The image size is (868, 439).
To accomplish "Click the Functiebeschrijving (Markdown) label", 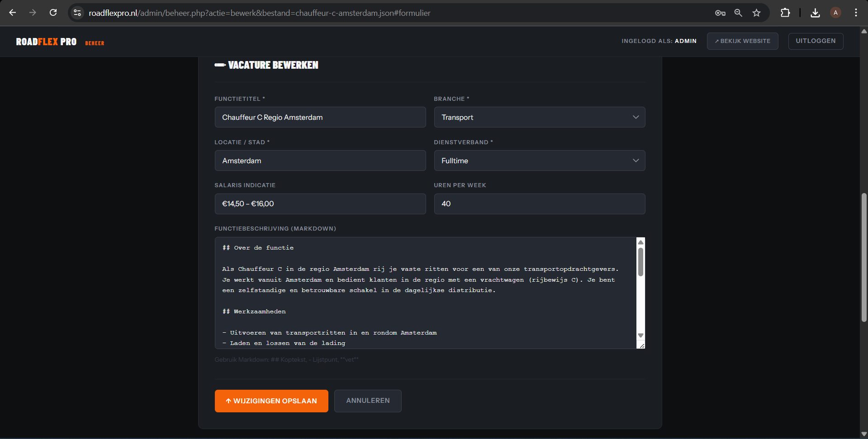I will 275,229.
